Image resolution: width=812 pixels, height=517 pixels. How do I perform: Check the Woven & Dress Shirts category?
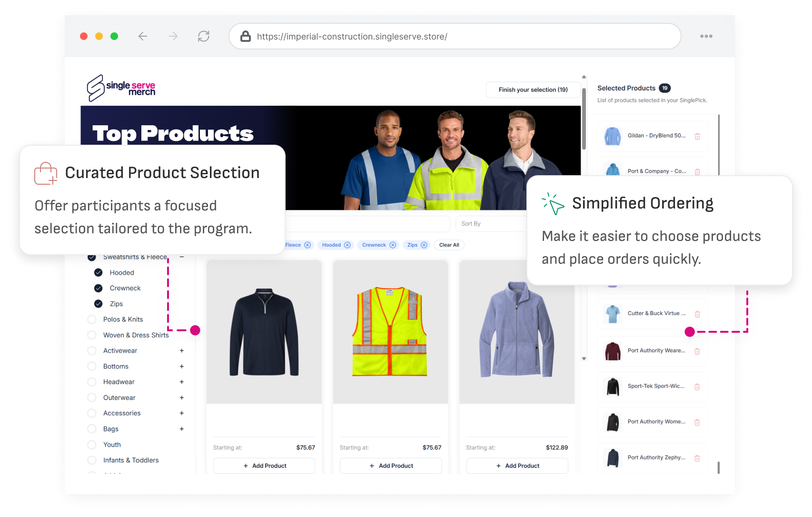click(x=92, y=335)
